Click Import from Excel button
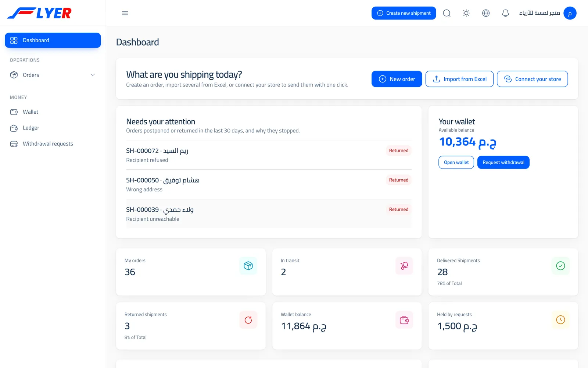Viewport: 588px width, 368px height. click(459, 79)
